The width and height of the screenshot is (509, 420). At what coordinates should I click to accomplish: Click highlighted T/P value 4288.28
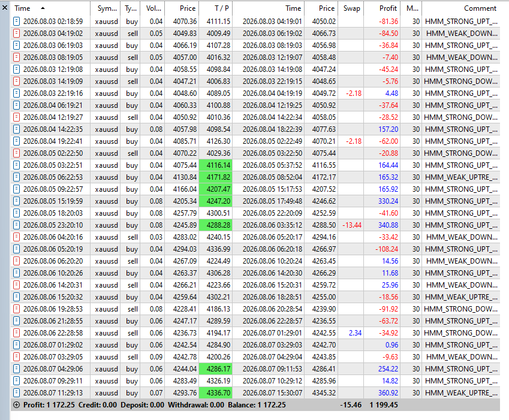216,225
